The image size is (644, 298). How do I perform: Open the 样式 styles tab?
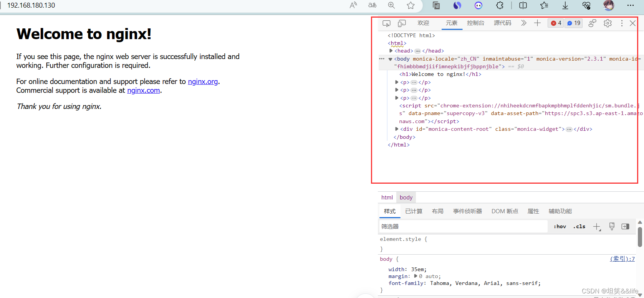(x=390, y=211)
